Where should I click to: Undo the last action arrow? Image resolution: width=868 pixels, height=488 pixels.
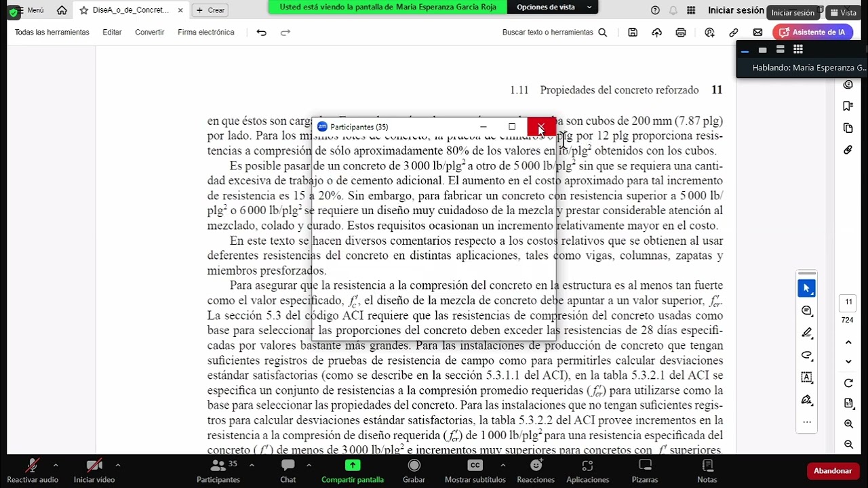tap(261, 33)
